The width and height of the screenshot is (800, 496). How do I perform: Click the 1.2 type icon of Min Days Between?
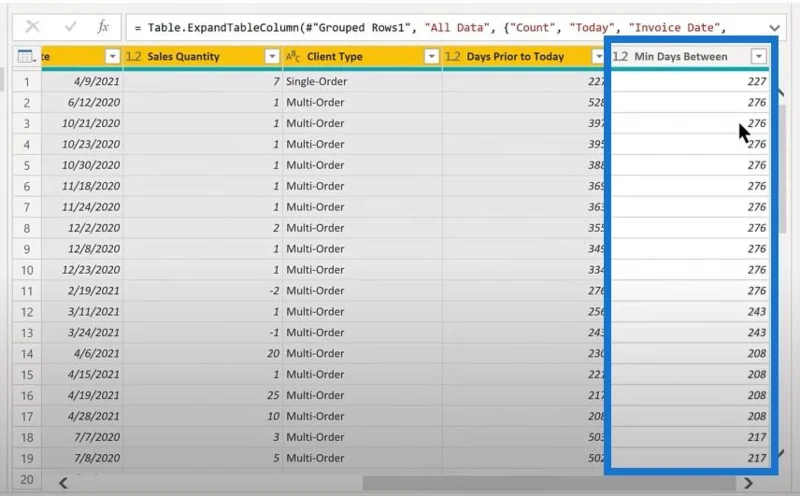pos(620,57)
